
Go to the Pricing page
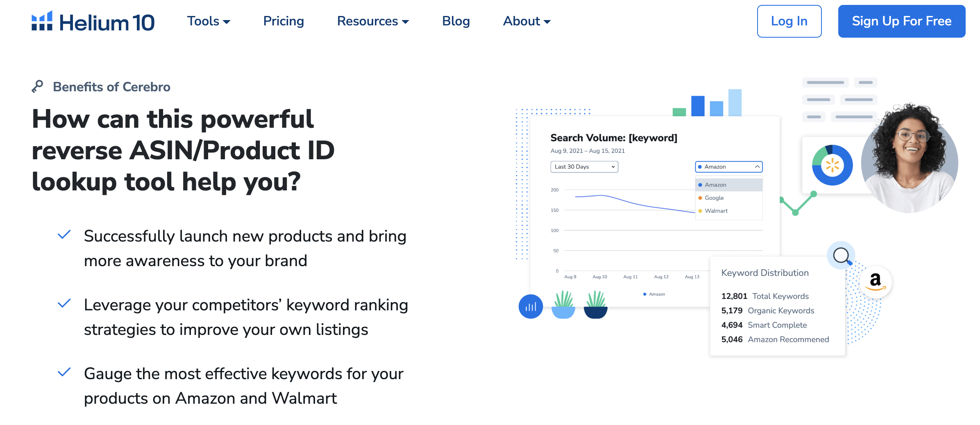(x=284, y=21)
